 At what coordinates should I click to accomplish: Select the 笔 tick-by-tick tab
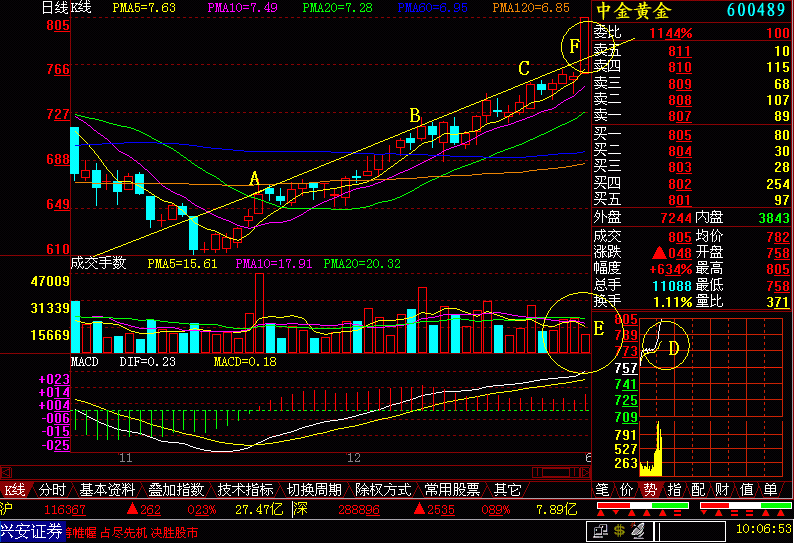603,490
